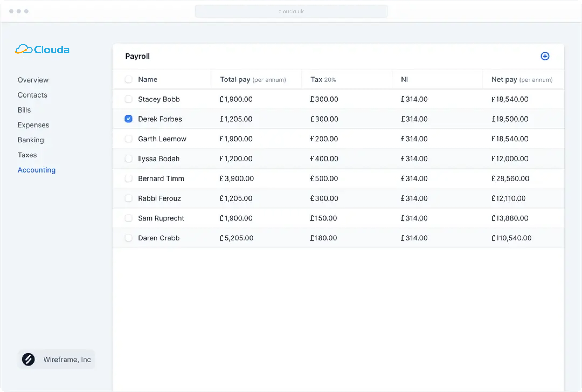Switch to the Banking section
Screen dimensions: 582x392
click(x=31, y=140)
